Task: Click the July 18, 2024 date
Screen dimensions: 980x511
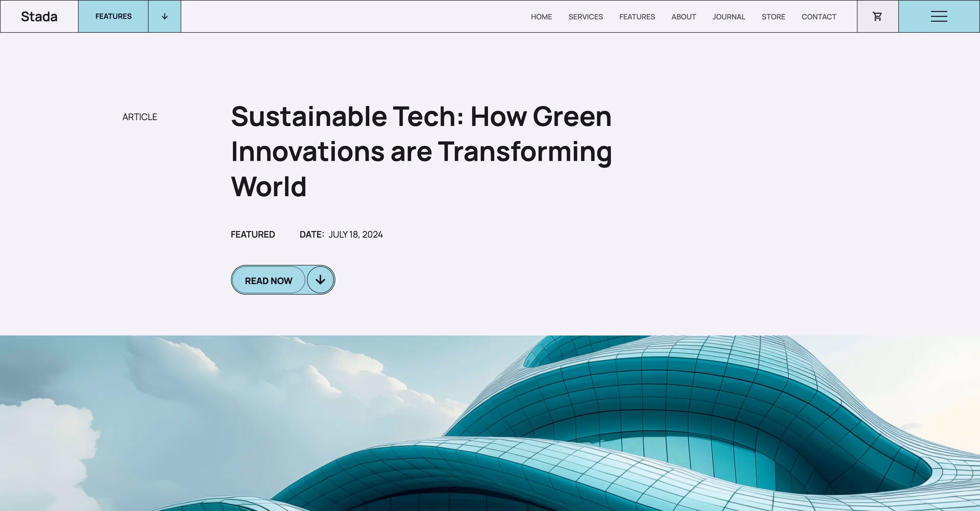Action: [x=355, y=235]
